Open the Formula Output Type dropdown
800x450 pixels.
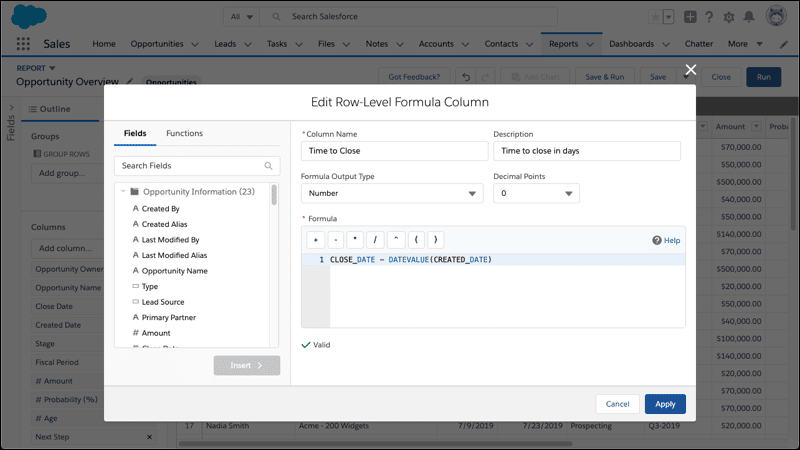(x=392, y=193)
